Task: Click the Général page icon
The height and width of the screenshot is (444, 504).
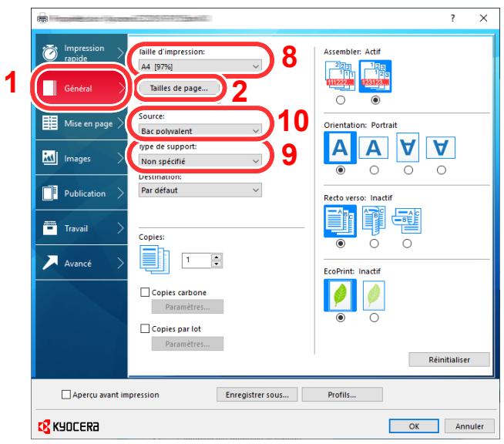Action: [50, 88]
